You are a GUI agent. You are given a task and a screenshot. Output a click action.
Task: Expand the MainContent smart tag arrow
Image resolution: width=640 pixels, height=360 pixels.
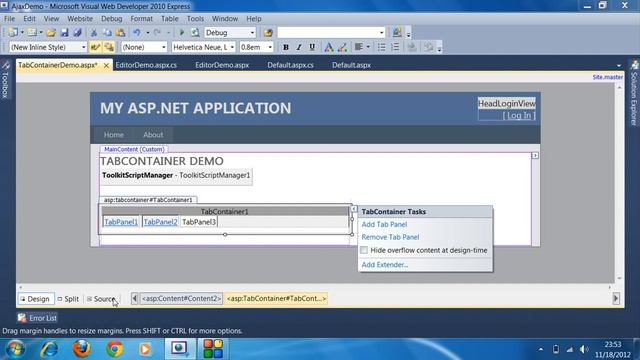coord(535,156)
